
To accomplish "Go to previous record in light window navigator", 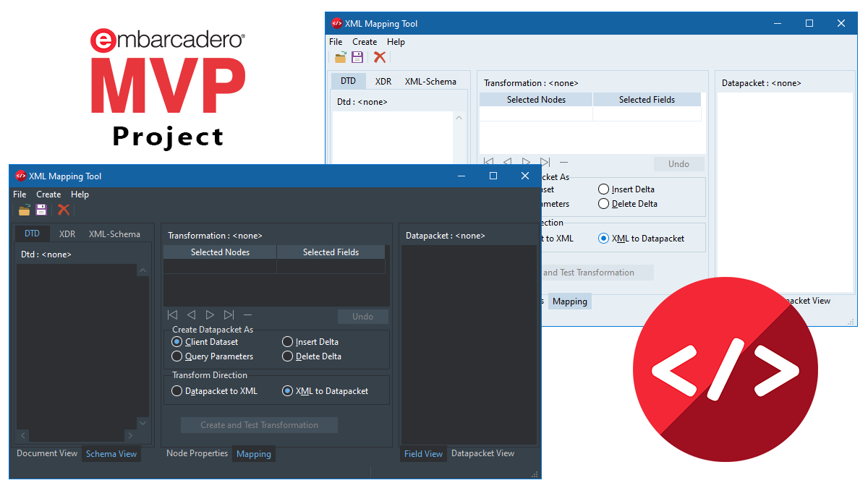I will coord(507,163).
